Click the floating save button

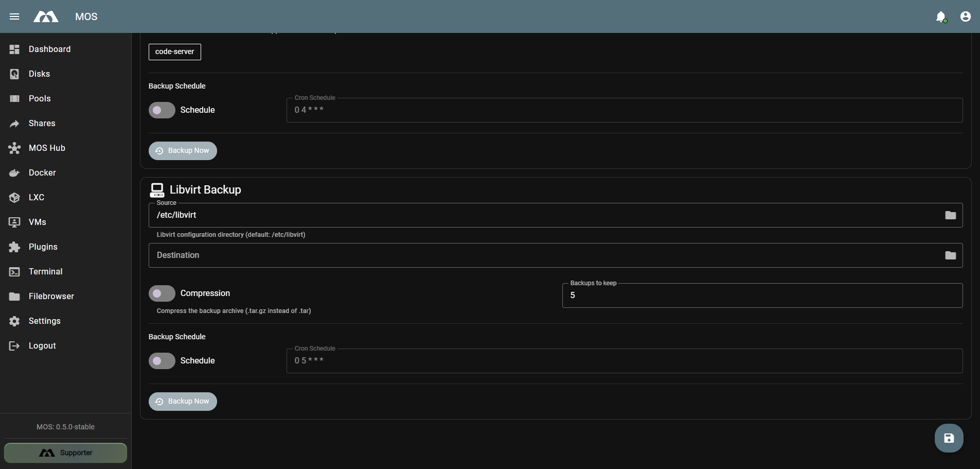[949, 438]
